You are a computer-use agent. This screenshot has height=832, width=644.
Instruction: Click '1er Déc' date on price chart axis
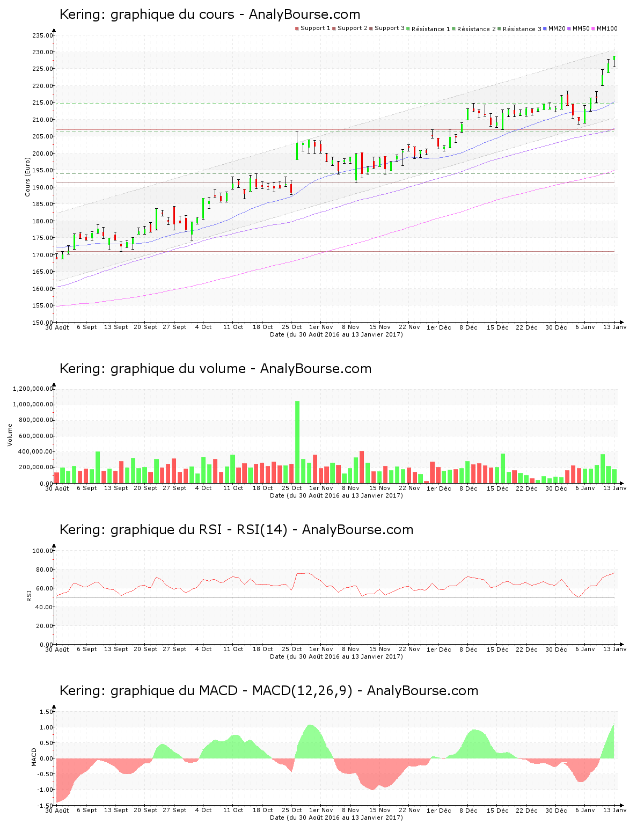click(x=439, y=327)
